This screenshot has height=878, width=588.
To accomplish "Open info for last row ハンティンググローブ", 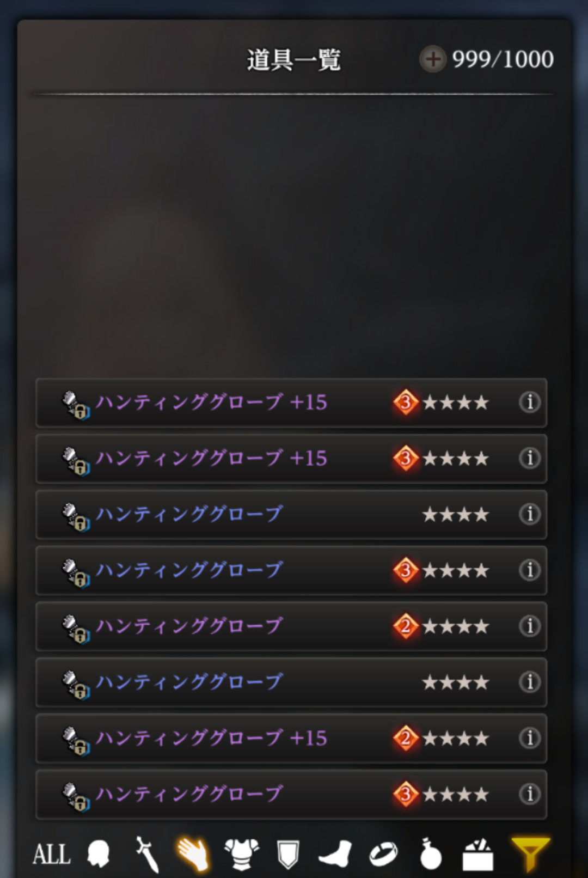I will click(x=530, y=794).
